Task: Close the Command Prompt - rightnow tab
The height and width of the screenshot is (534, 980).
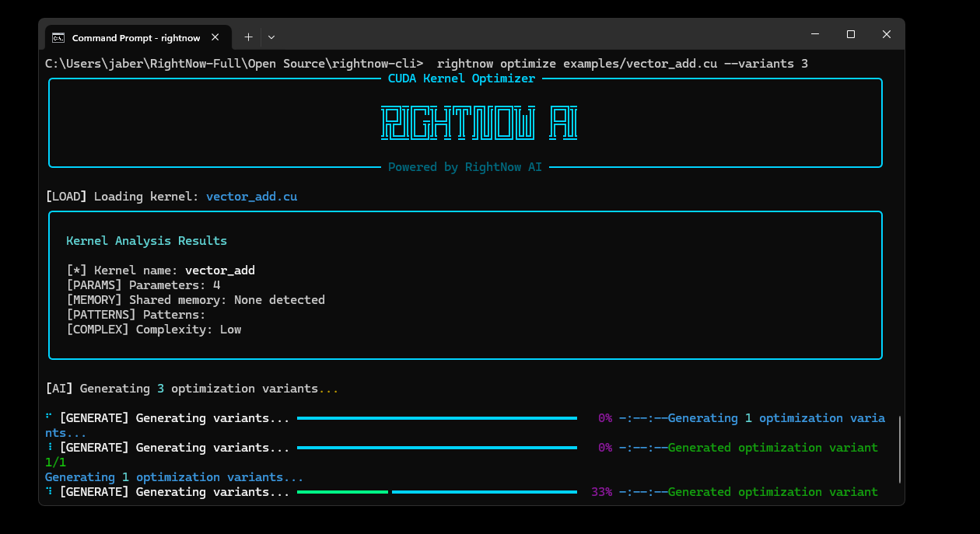Action: pos(215,37)
